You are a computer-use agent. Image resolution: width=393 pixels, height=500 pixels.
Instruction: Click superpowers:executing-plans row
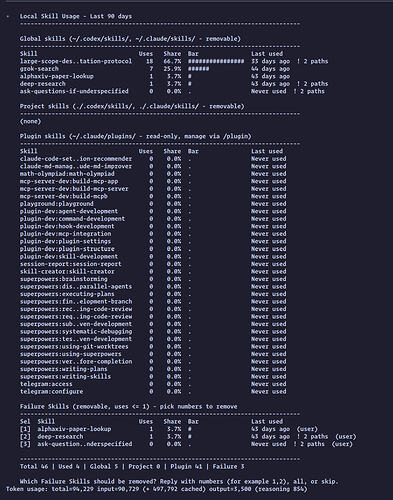coord(153,294)
